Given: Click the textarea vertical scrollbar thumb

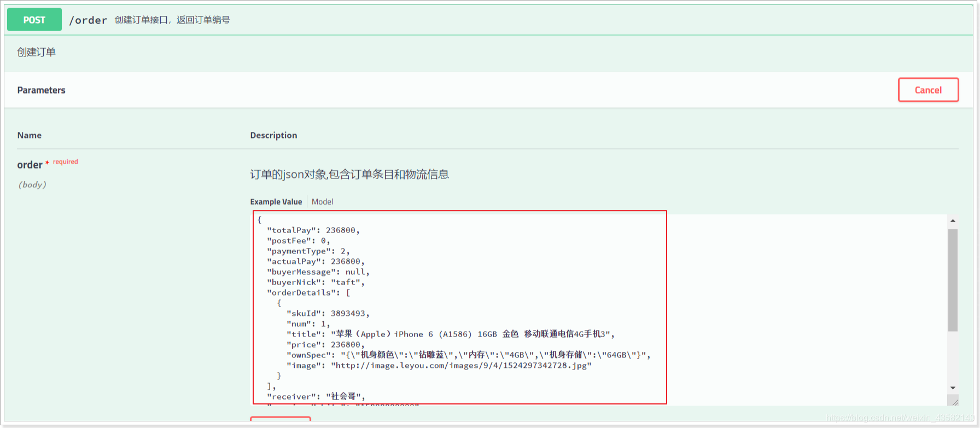Looking at the screenshot, I should pyautogui.click(x=953, y=280).
